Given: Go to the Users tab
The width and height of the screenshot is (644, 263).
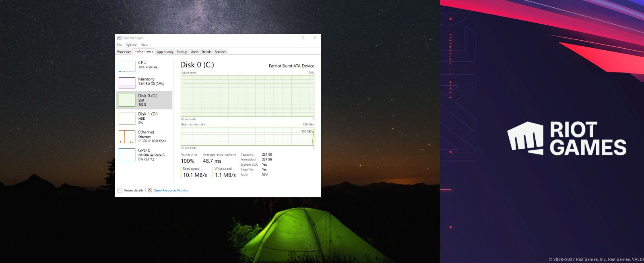Looking at the screenshot, I should (194, 52).
